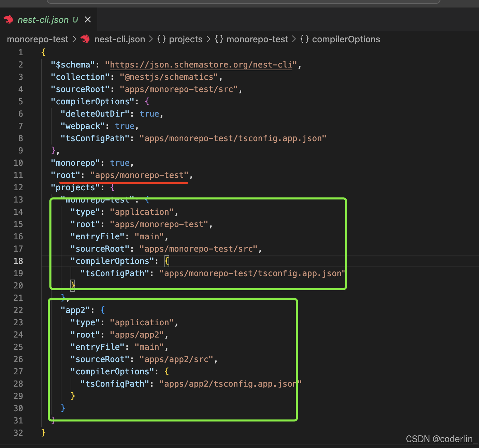Click "sourceRoot" key on line 4
The width and height of the screenshot is (479, 448).
(80, 89)
